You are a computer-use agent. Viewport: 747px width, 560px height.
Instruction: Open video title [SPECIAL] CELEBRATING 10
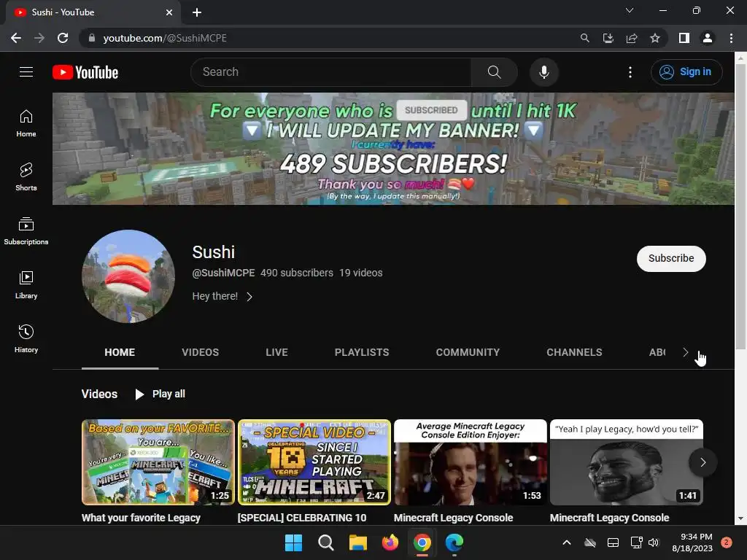point(302,518)
